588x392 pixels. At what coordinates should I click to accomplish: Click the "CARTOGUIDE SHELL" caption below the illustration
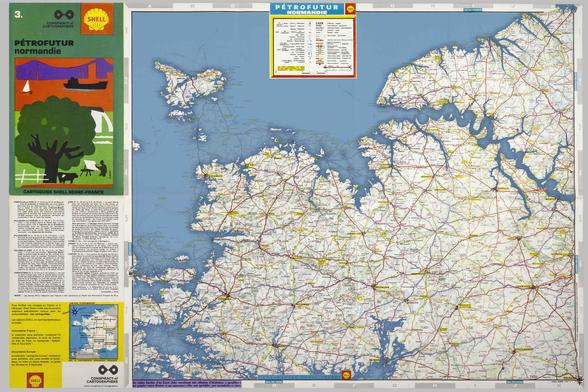point(63,191)
